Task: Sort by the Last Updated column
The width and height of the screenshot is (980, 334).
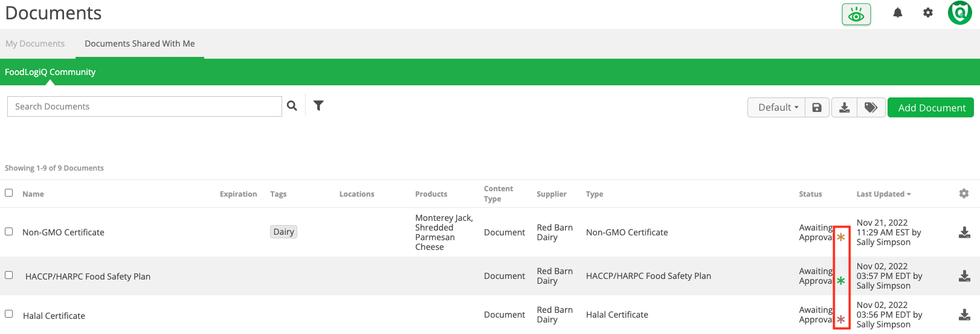Action: pos(883,194)
